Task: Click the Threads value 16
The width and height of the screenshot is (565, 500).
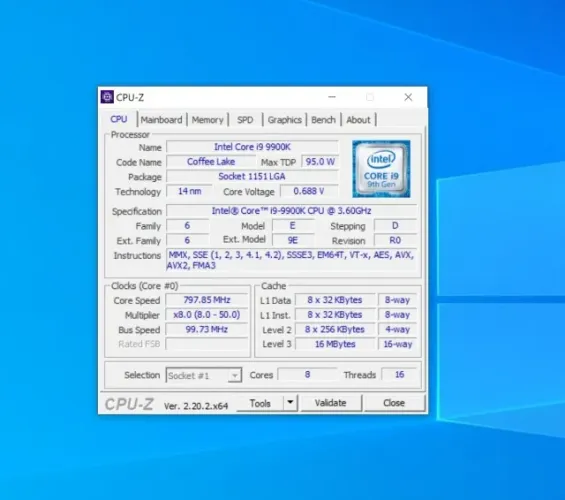Action: 399,375
